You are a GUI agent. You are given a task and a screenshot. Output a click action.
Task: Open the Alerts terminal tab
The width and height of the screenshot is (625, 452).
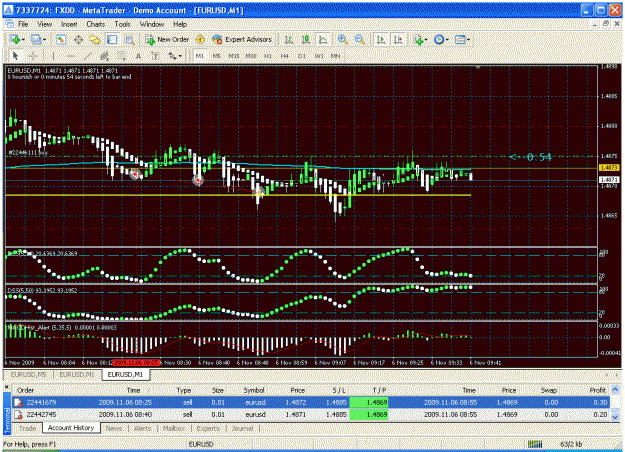click(142, 428)
